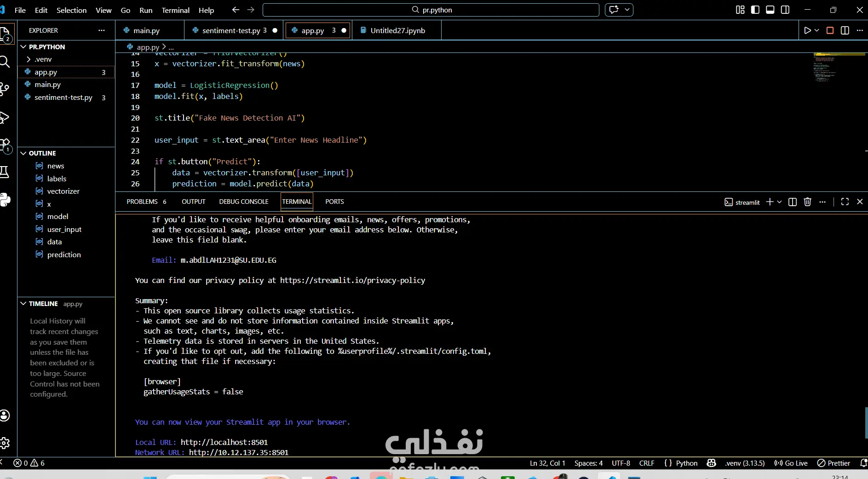Show the DEBUG CONSOLE panel tab

click(x=244, y=202)
